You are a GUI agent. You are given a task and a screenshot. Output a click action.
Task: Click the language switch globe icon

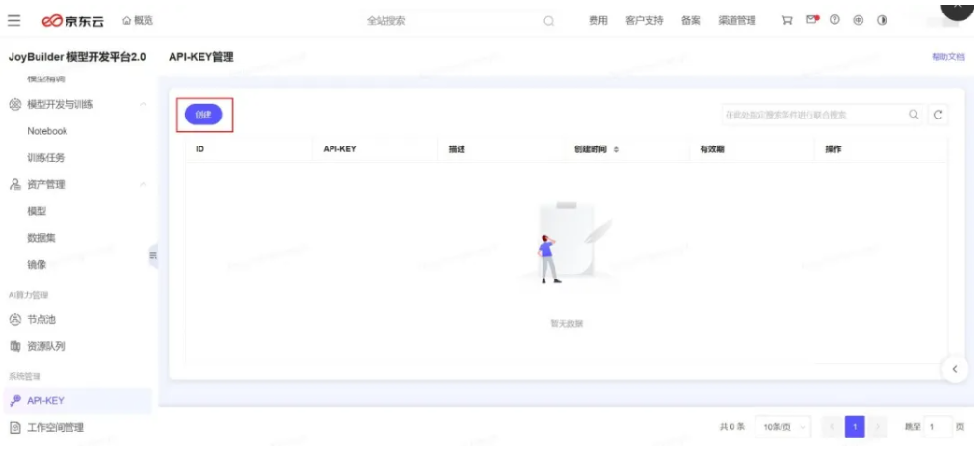[x=858, y=20]
